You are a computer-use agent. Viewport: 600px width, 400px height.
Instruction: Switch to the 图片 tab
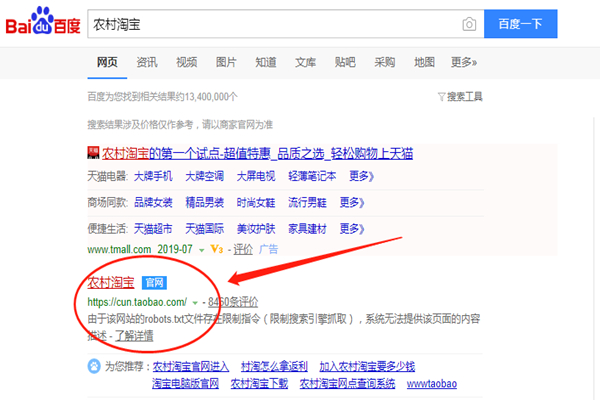click(226, 62)
